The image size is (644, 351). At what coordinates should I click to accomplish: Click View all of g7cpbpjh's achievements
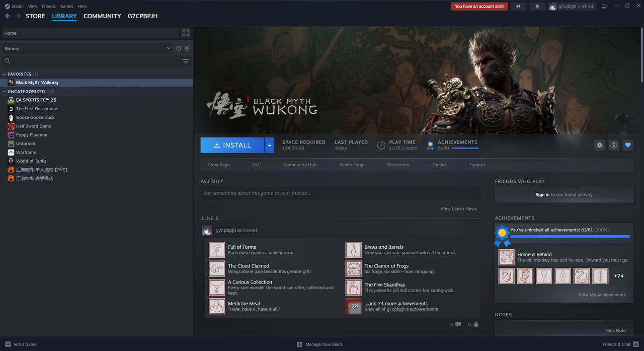click(401, 309)
